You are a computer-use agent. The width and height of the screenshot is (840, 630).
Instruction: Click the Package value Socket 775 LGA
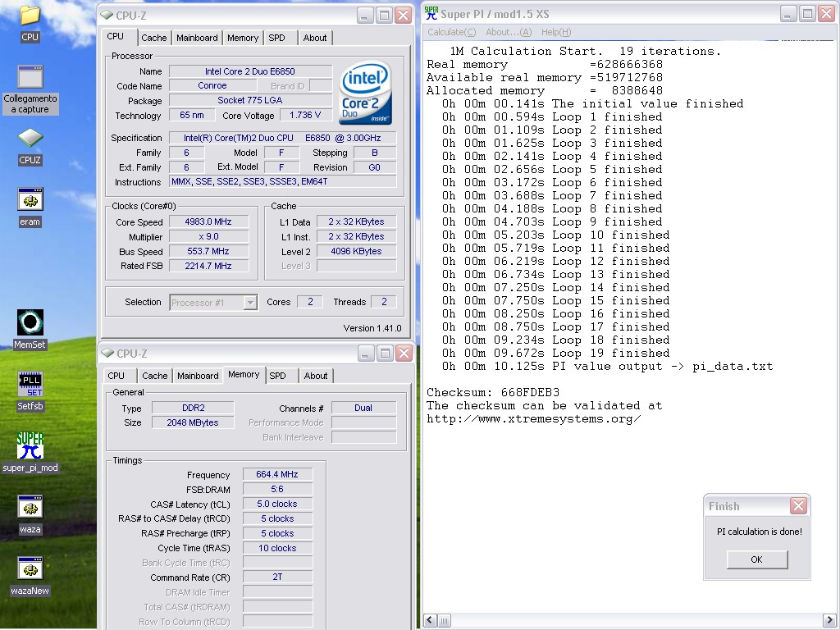(x=250, y=100)
